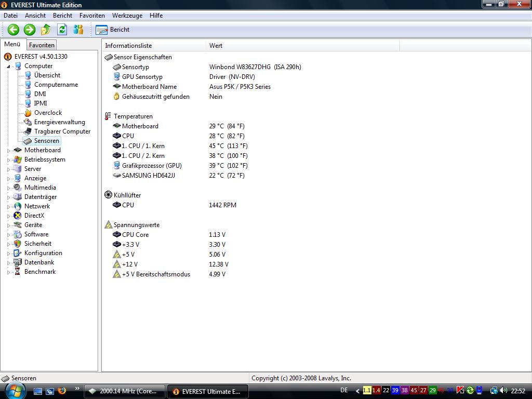Open the volume speaker tray icon
Viewport: 532px width, 399px height.
pyautogui.click(x=503, y=391)
